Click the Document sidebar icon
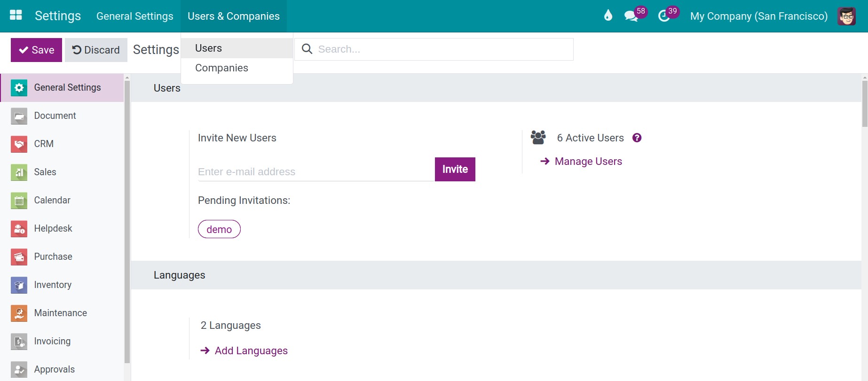Image resolution: width=868 pixels, height=381 pixels. coord(19,116)
